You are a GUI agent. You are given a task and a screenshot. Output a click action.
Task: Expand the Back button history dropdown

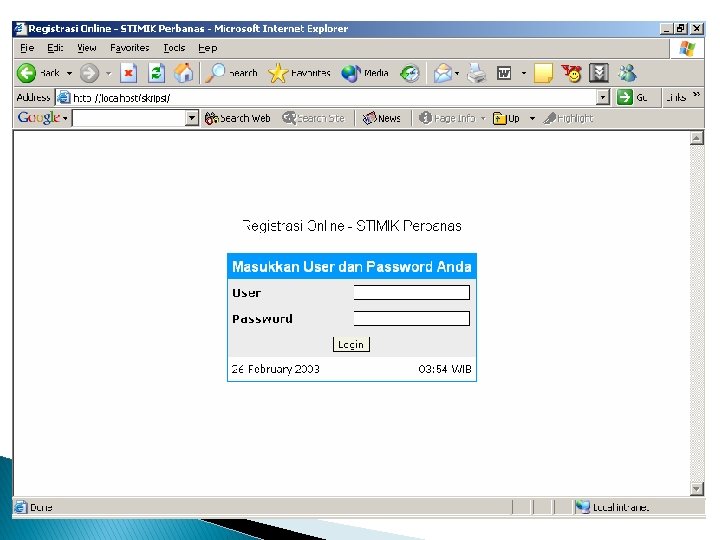(x=69, y=73)
